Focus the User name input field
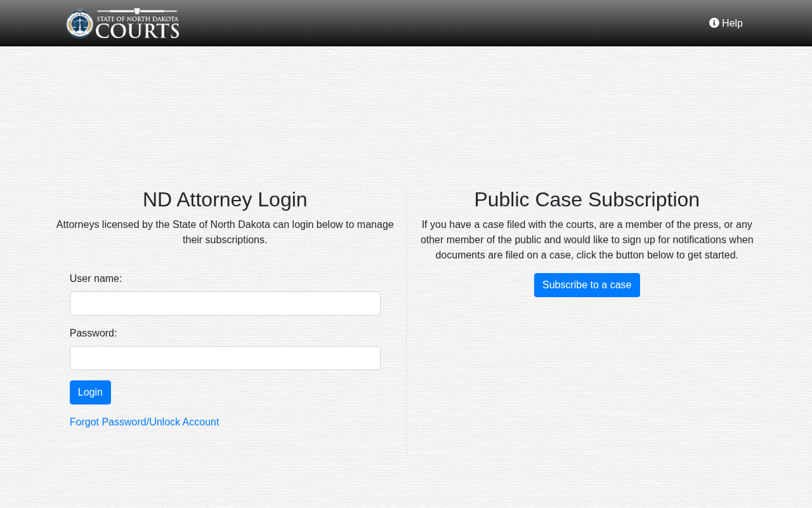Screen dimensions: 812x508 pyautogui.click(x=225, y=304)
